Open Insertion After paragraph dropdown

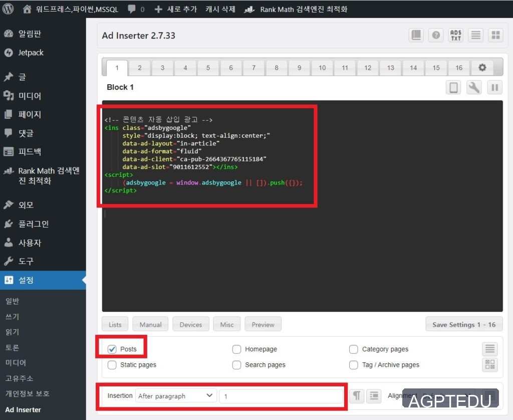(x=176, y=396)
